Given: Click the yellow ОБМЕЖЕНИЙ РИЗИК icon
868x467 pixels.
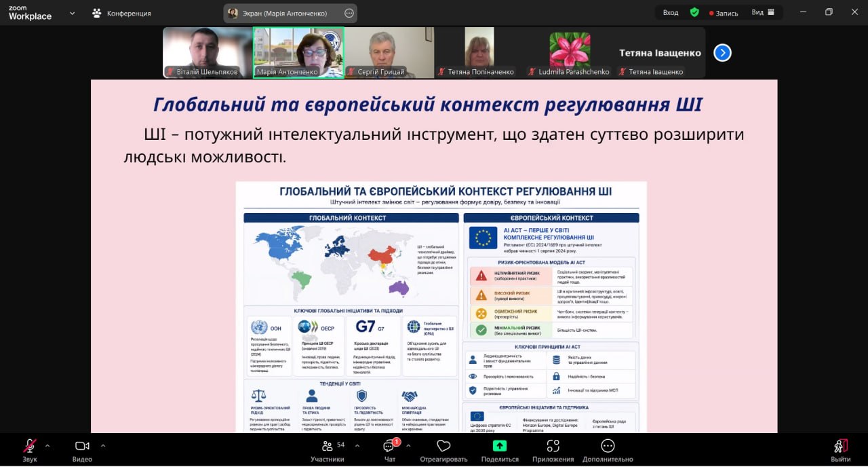Looking at the screenshot, I should point(481,313).
